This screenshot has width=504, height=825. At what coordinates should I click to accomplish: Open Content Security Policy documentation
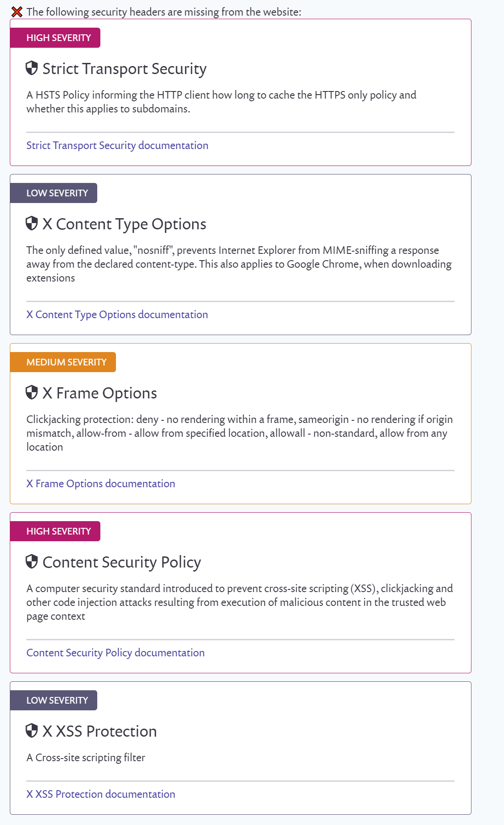click(116, 652)
